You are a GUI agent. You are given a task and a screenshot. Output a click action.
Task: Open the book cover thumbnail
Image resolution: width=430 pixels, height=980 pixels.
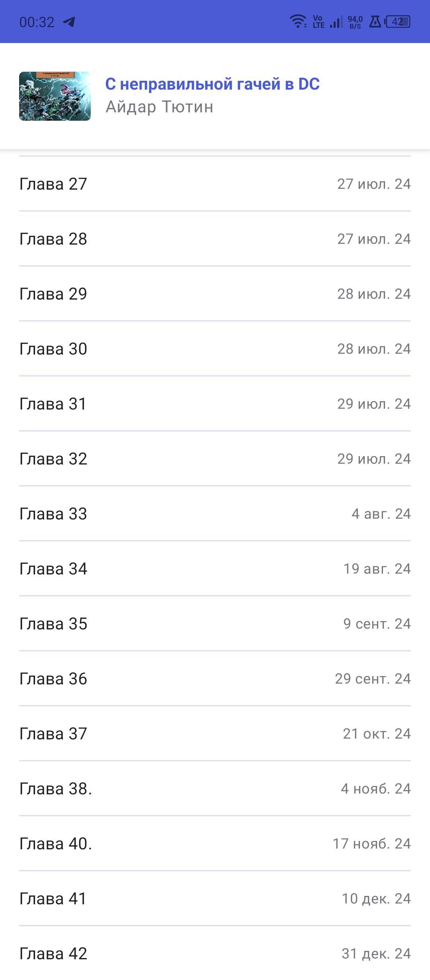tap(55, 96)
